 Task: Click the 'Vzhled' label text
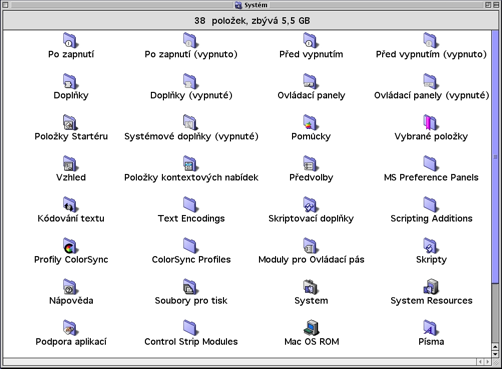[x=71, y=177]
